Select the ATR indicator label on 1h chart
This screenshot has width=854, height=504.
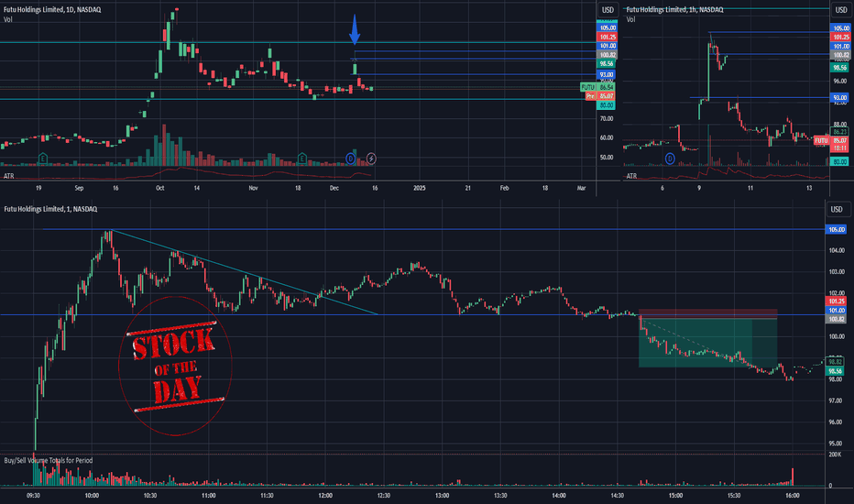click(631, 176)
